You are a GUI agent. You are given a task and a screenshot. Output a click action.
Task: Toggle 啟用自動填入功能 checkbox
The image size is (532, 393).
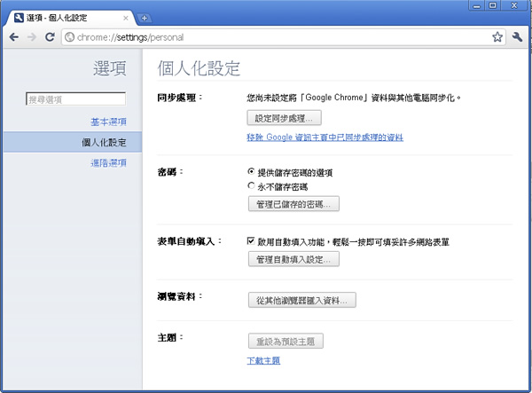(252, 241)
